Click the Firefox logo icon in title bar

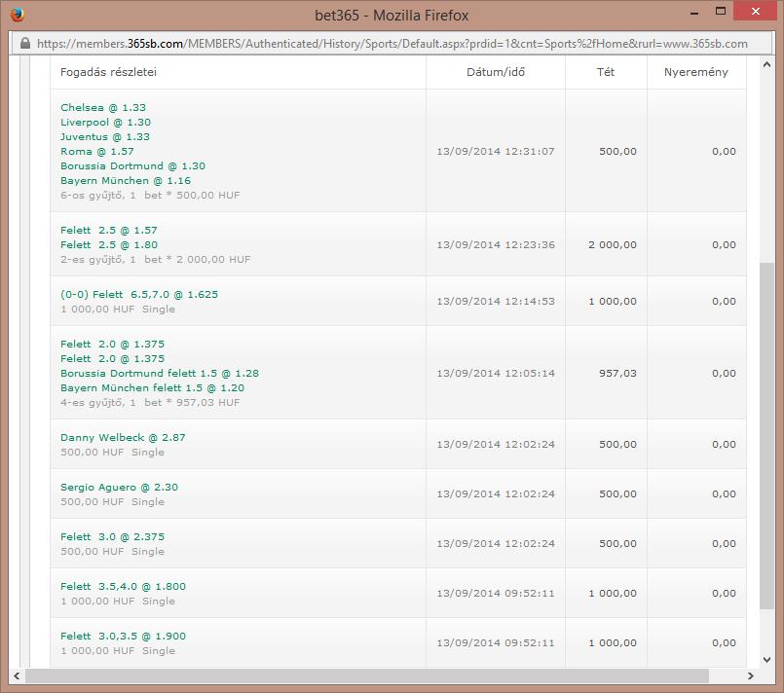18,15
